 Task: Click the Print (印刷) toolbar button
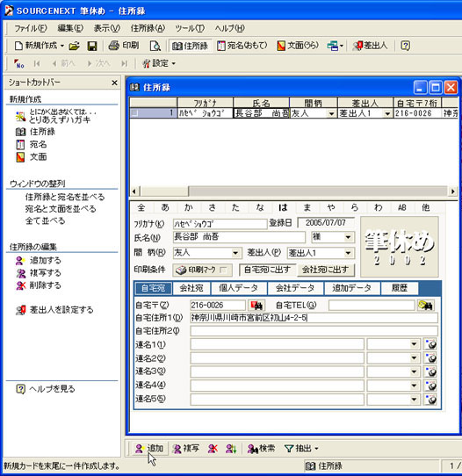(124, 46)
